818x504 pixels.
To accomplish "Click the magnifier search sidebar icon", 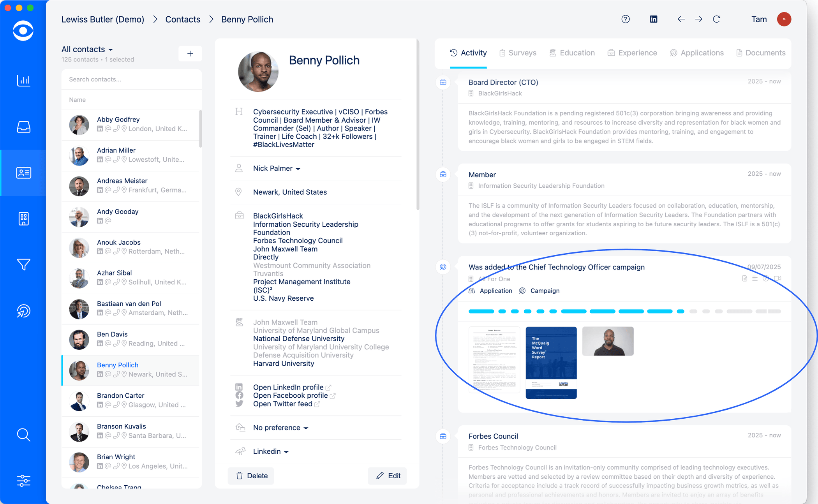I will 23,435.
